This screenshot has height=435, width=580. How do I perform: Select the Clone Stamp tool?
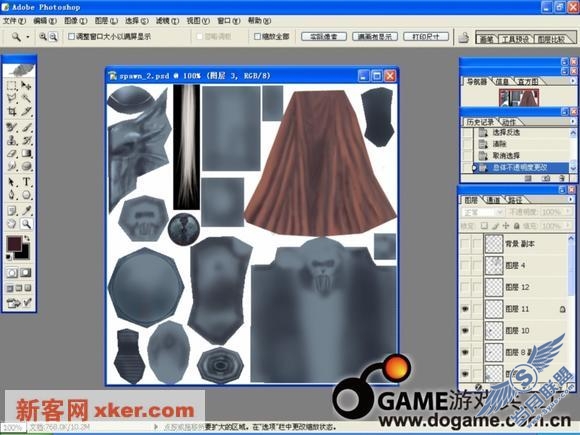pos(12,140)
